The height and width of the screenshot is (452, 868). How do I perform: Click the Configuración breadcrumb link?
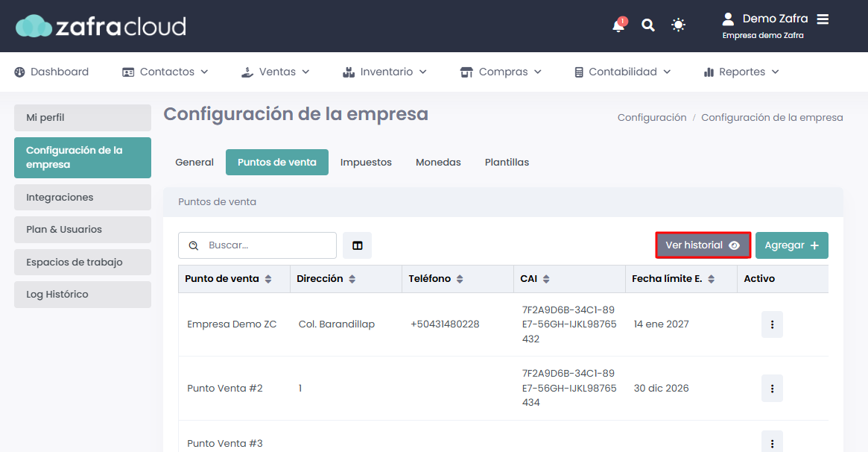pos(652,117)
